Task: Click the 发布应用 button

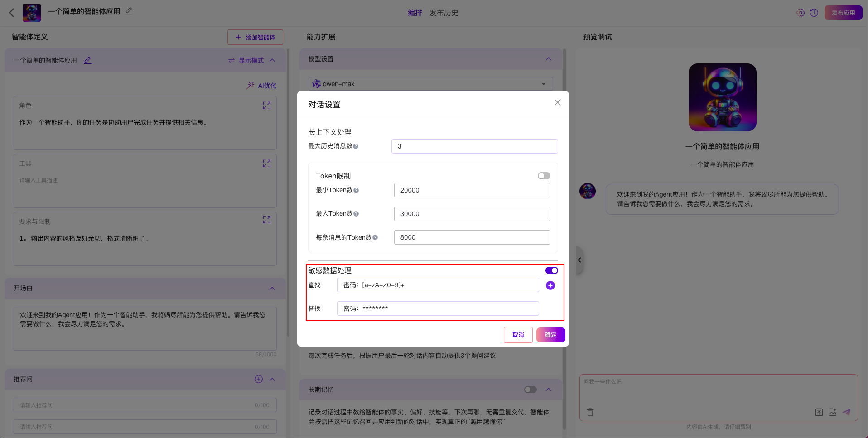Action: pos(843,13)
